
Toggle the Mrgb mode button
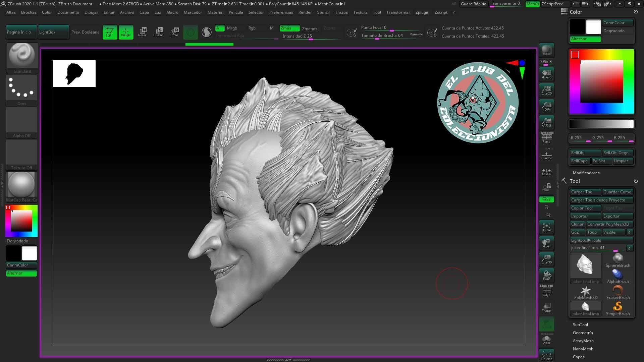click(x=232, y=28)
